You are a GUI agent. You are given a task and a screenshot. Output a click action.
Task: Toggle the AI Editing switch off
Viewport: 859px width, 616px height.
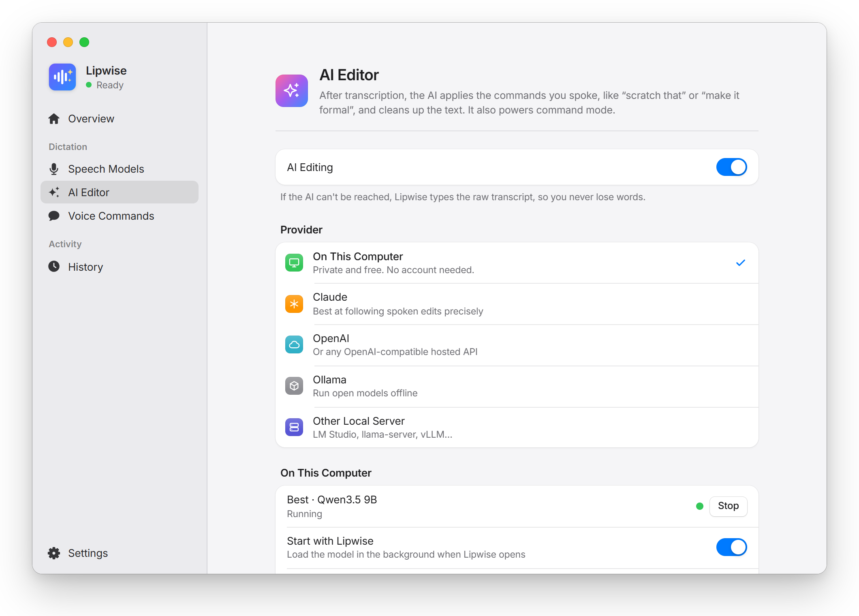click(x=731, y=167)
